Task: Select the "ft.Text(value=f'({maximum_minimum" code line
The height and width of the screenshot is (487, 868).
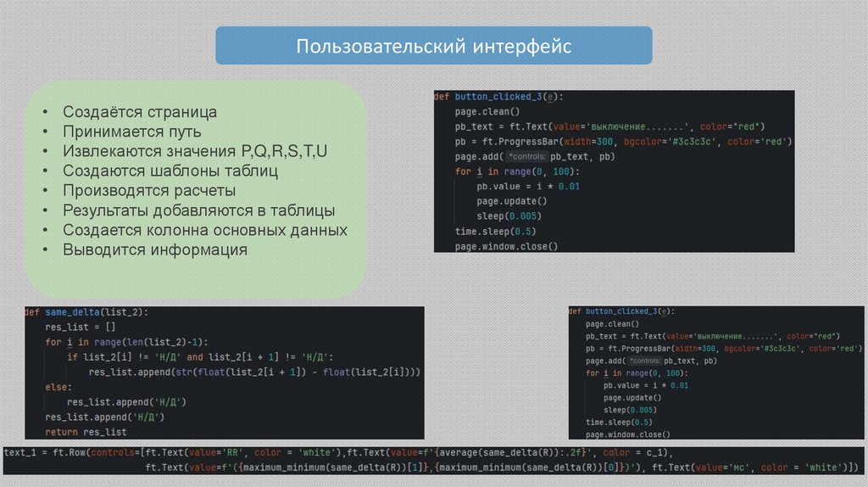Action: point(502,467)
